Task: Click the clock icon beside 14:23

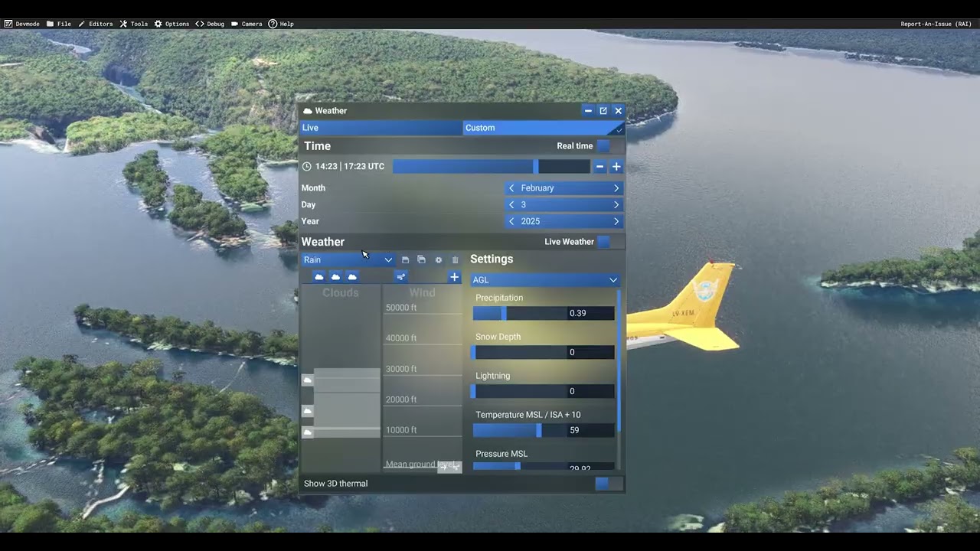Action: pos(307,167)
